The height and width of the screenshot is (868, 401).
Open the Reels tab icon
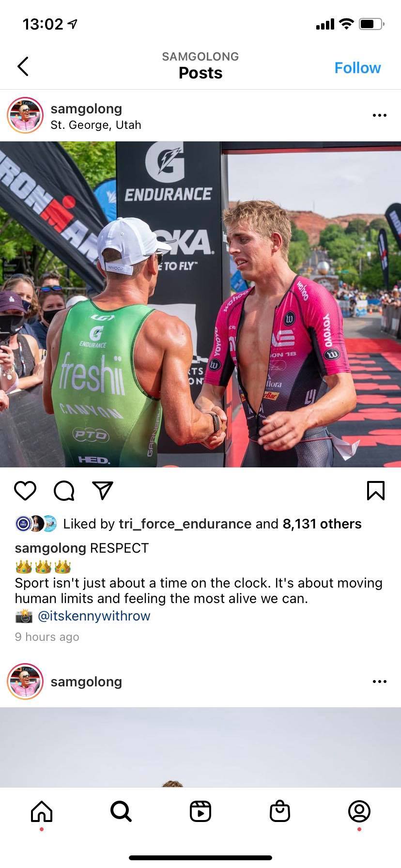[200, 811]
